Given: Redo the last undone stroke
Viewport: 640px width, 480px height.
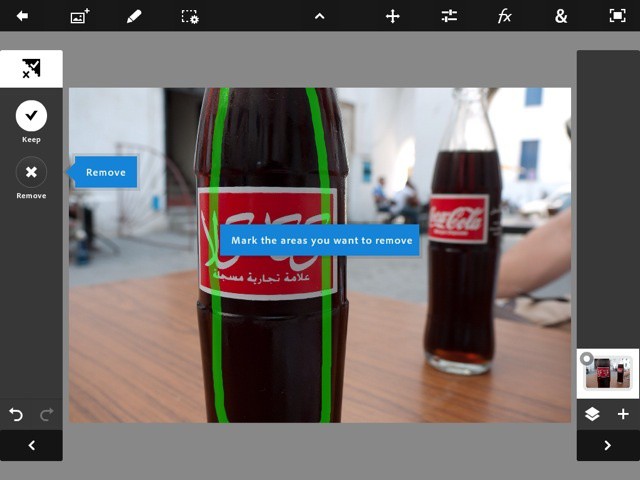Looking at the screenshot, I should tap(46, 414).
